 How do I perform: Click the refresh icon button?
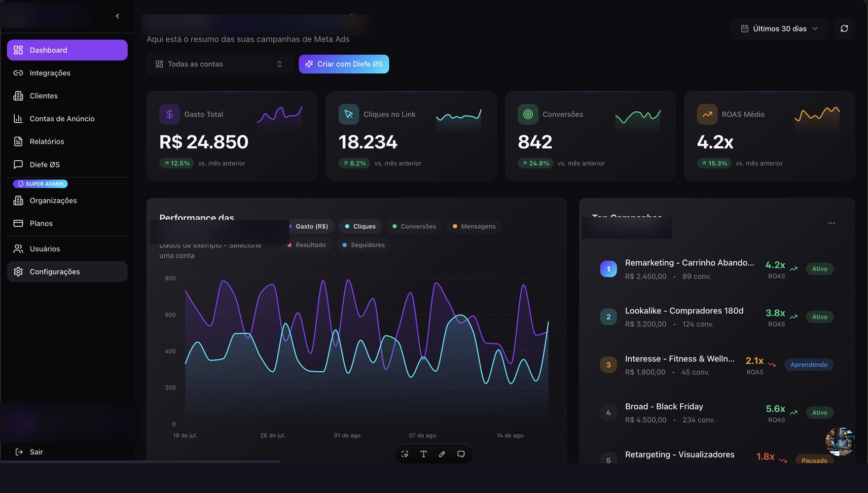[x=844, y=29]
